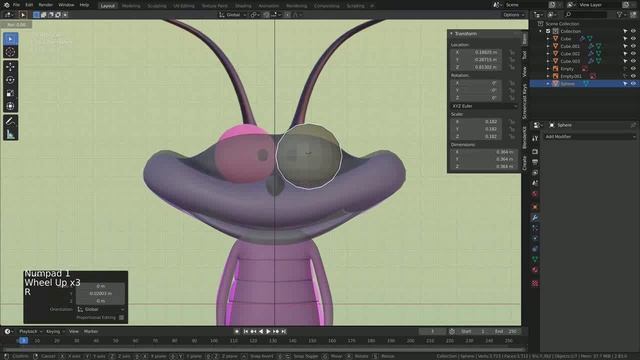
Task: Open the Render menu
Action: (46, 5)
